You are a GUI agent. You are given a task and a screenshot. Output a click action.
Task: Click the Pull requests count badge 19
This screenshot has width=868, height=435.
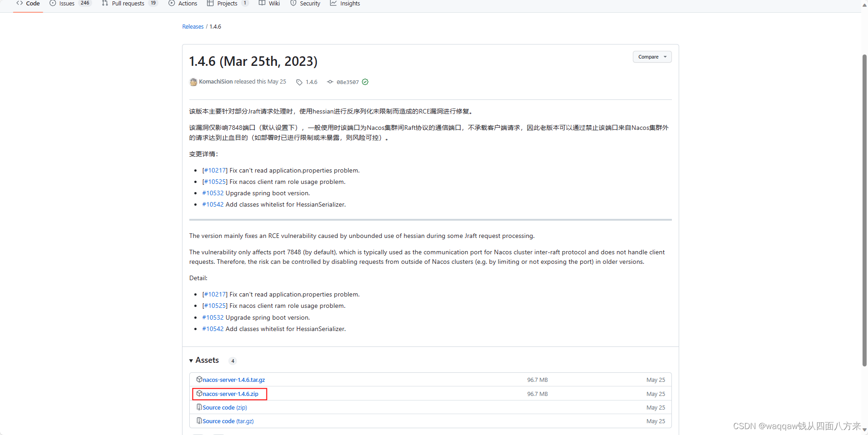click(153, 3)
